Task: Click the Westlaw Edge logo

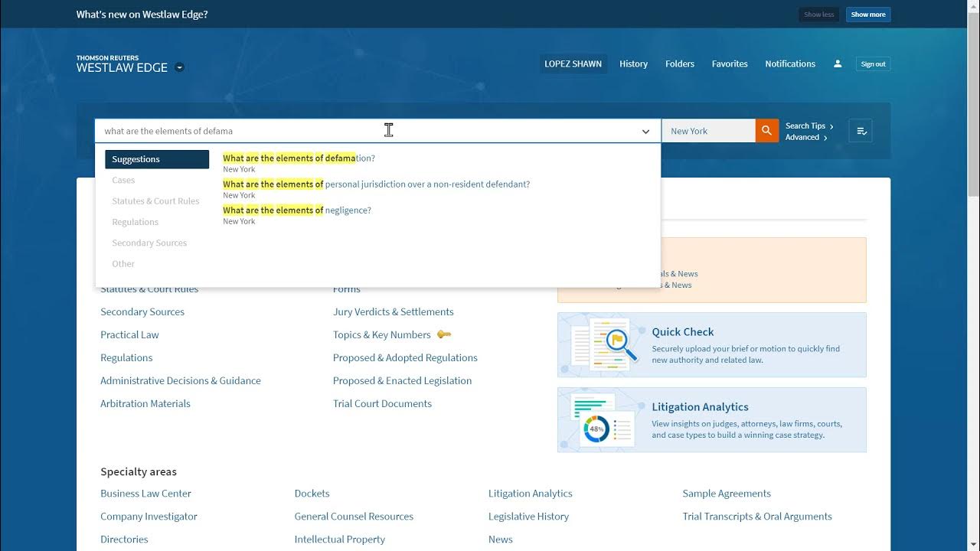Action: (122, 64)
